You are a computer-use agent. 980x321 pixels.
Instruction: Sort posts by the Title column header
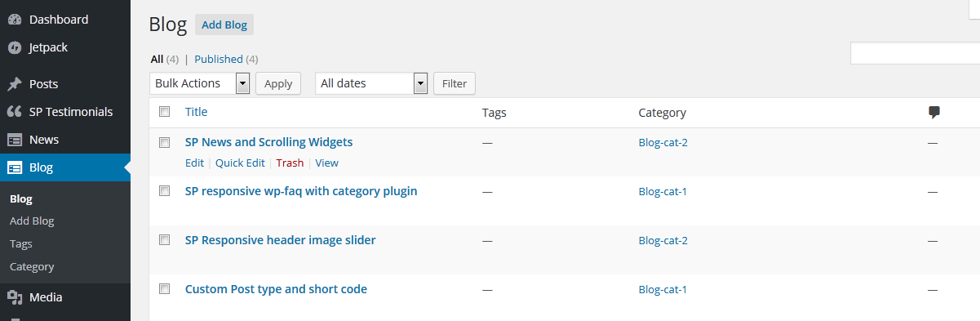pos(197,112)
